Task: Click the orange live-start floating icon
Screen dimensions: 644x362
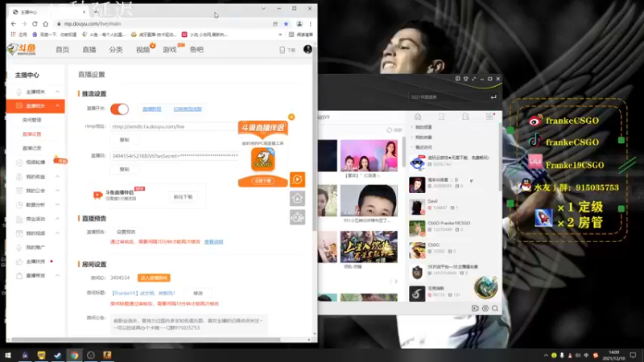Action: point(297,179)
